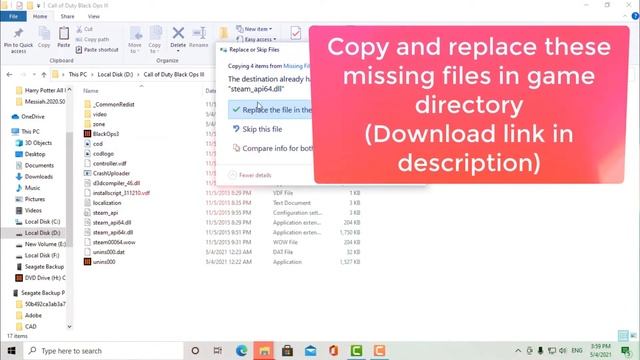Open Task View on taskbar
Viewport: 640px width, 360px height.
click(218, 351)
